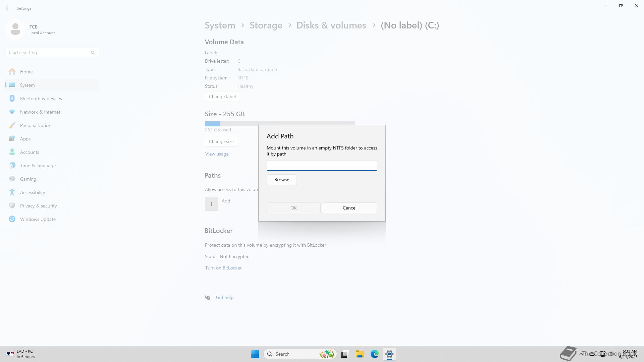The width and height of the screenshot is (644, 362).
Task: Click the plus Add path icon
Action: pyautogui.click(x=211, y=204)
